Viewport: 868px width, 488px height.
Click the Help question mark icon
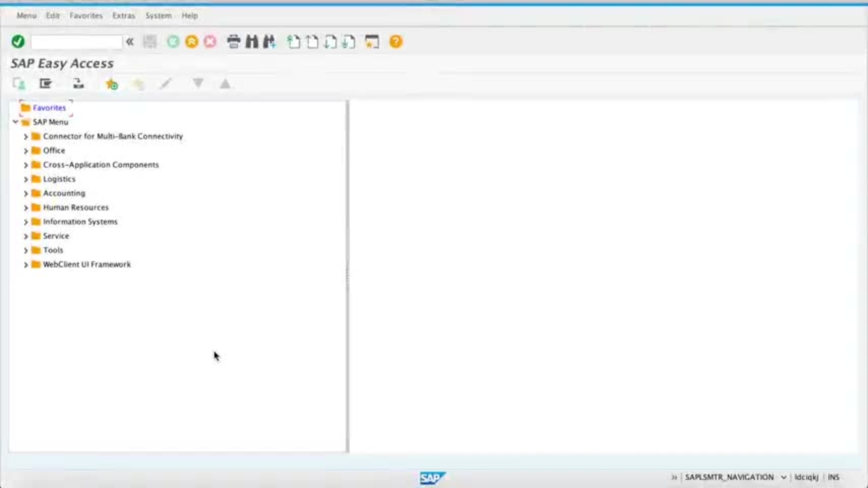point(395,42)
